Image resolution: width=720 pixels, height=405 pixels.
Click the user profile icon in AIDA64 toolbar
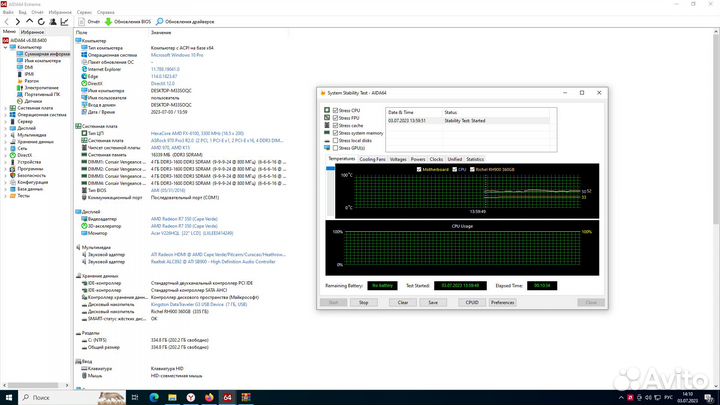(53, 22)
